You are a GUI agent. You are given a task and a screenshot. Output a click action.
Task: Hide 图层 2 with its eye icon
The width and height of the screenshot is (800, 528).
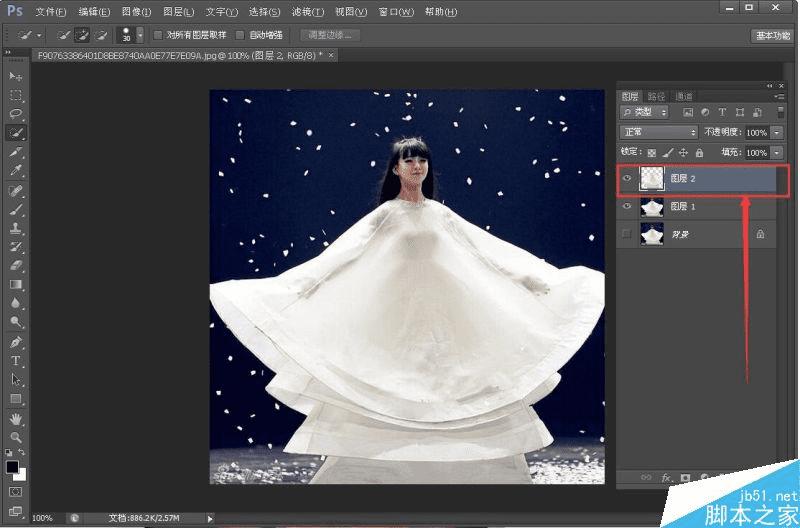point(627,178)
